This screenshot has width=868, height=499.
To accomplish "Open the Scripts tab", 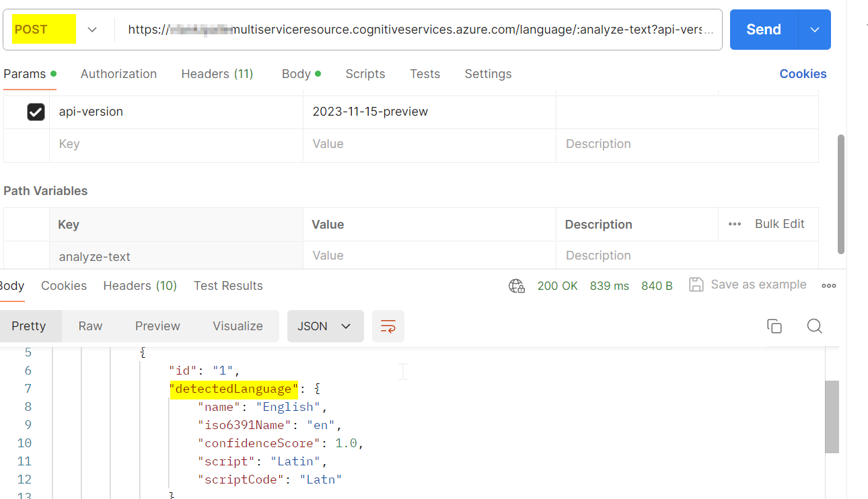I will coord(365,74).
